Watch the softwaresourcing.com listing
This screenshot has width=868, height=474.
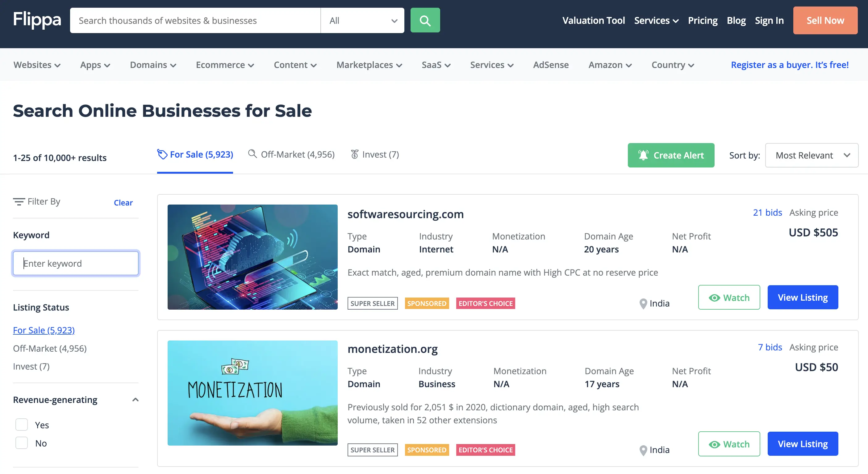[x=729, y=297]
